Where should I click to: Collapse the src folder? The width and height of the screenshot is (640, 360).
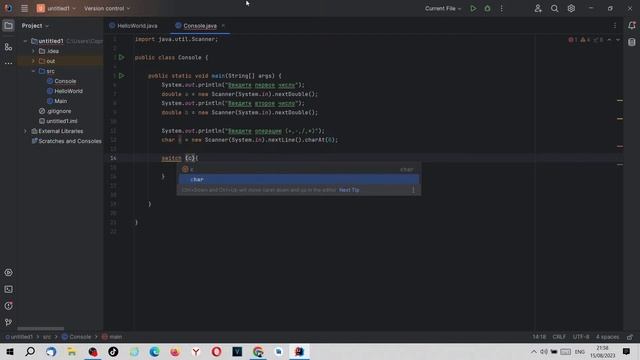(x=33, y=71)
